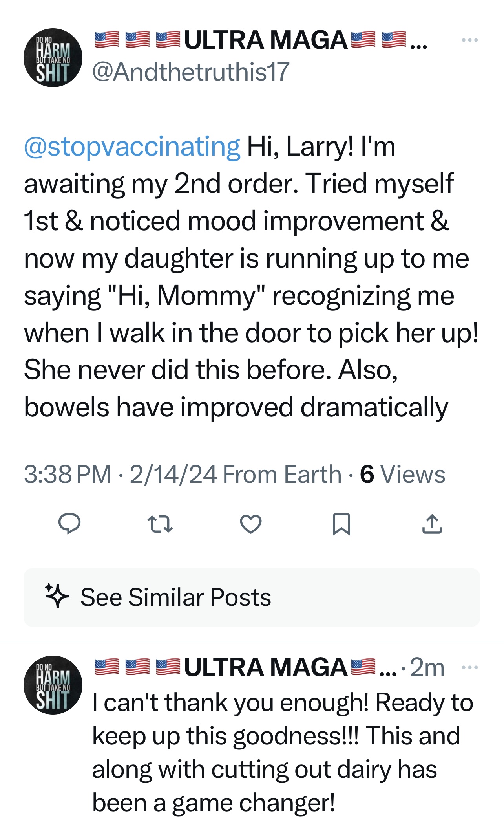Click the 6 Views count
504x830 pixels.
(402, 474)
